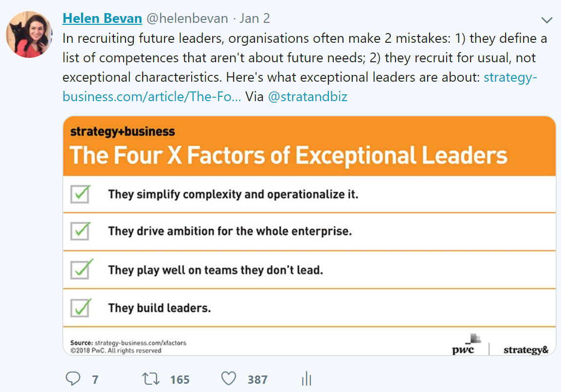Click checkbox beside 'simplify complexity' item

click(81, 194)
